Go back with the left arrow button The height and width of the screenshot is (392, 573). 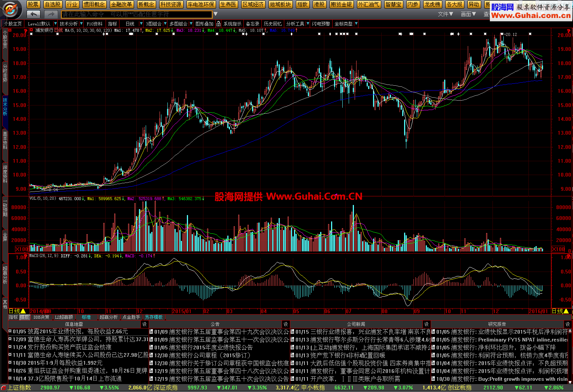[34, 14]
